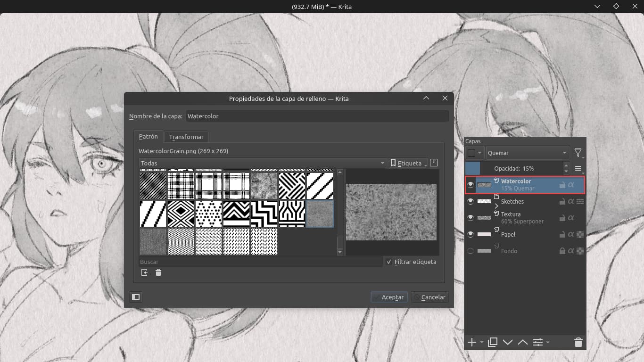Switch to the Transformar tab
644x362 pixels.
click(x=186, y=137)
